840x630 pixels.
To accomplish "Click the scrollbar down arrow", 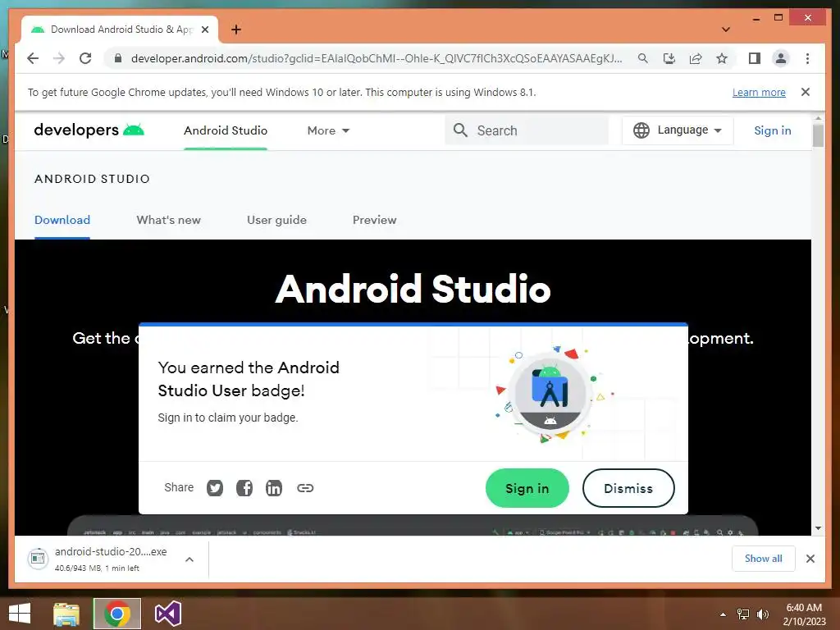I will pyautogui.click(x=818, y=528).
